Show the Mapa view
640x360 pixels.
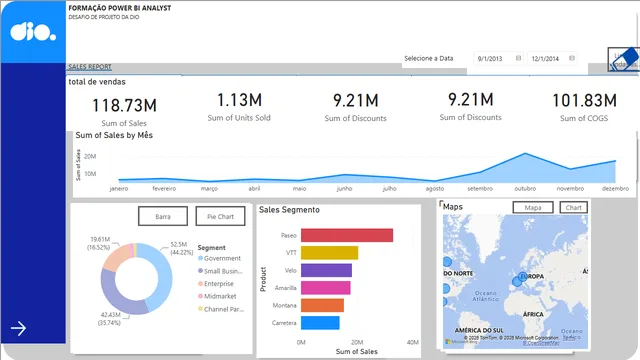click(x=533, y=207)
